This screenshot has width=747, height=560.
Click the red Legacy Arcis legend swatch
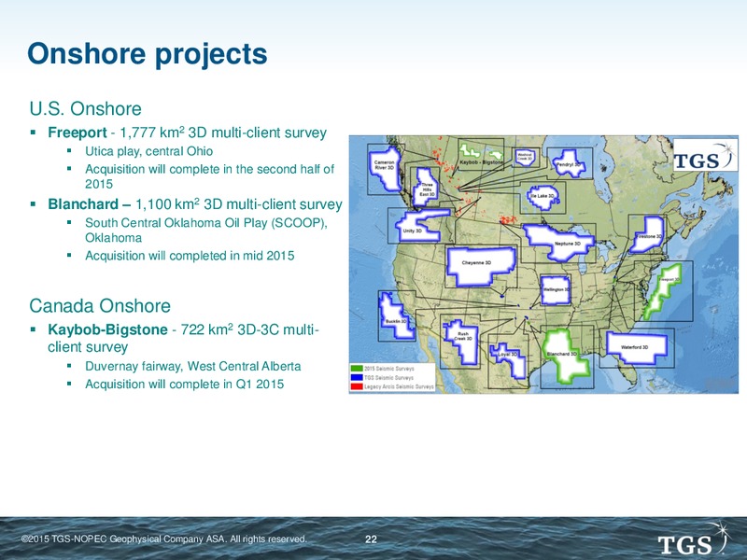click(x=357, y=386)
